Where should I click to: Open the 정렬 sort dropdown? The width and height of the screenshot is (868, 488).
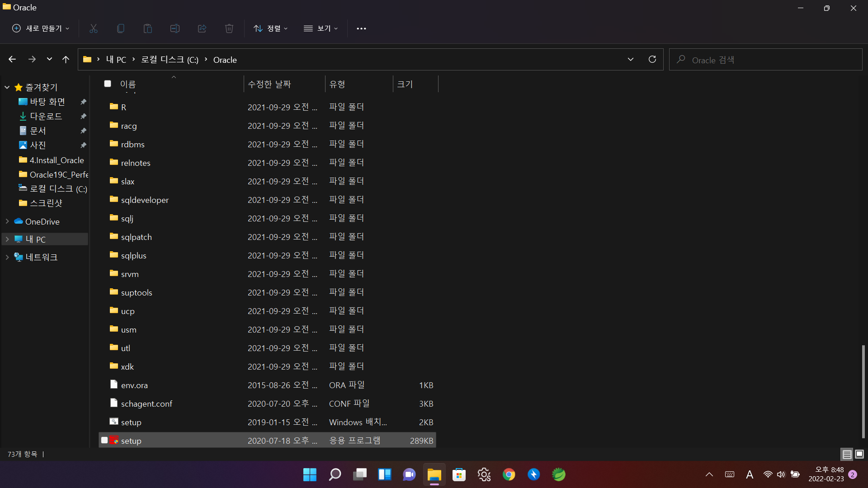[271, 28]
